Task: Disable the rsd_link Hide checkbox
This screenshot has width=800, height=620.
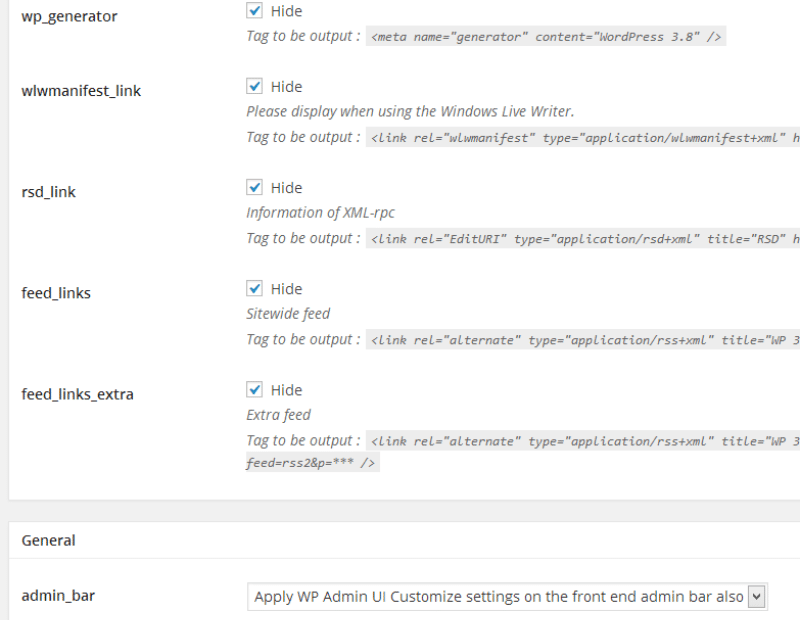Action: (255, 188)
